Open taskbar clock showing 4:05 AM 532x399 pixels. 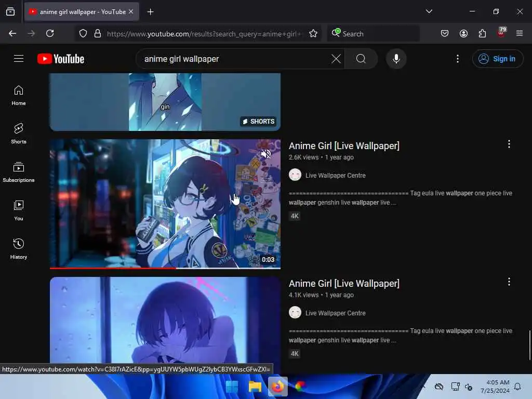[495, 387]
